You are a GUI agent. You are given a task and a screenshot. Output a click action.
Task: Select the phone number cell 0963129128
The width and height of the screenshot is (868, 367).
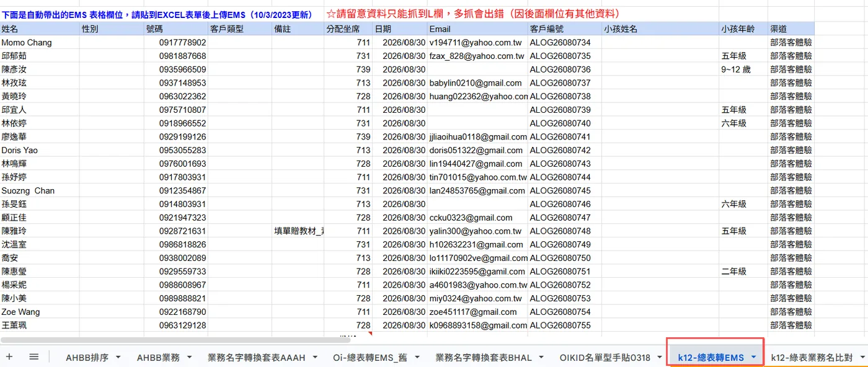point(175,325)
